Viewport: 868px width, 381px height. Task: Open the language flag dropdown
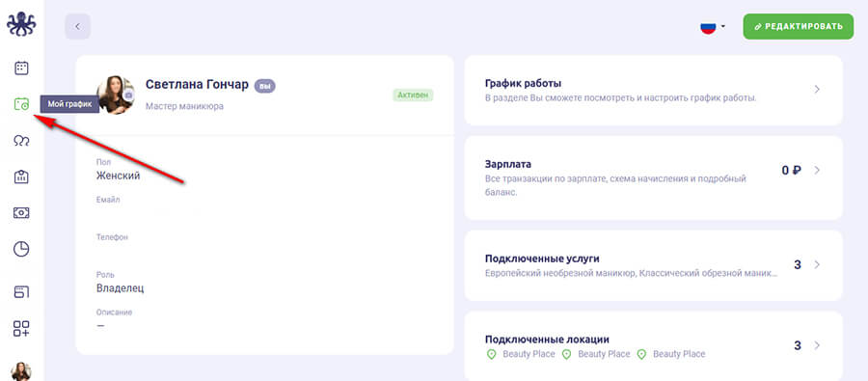(x=713, y=27)
